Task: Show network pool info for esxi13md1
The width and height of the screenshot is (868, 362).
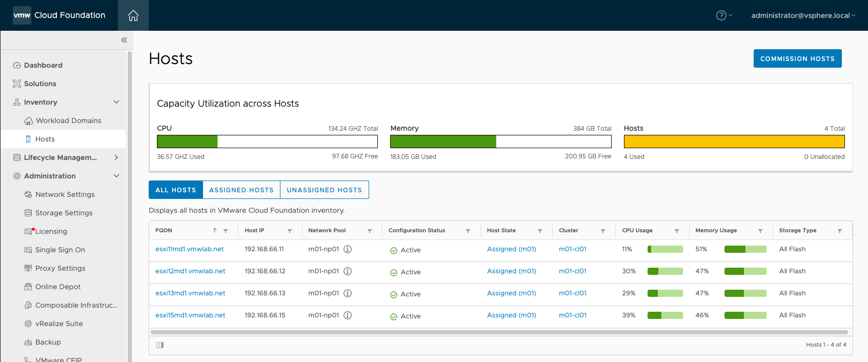Action: coord(348,293)
